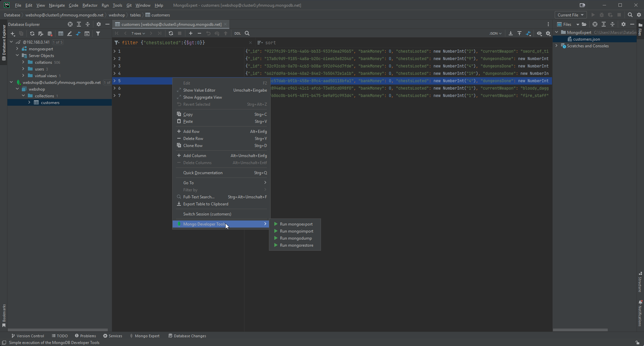Viewport: 644px width, 346px height.
Task: Open the Problems tool window
Action: [86, 336]
